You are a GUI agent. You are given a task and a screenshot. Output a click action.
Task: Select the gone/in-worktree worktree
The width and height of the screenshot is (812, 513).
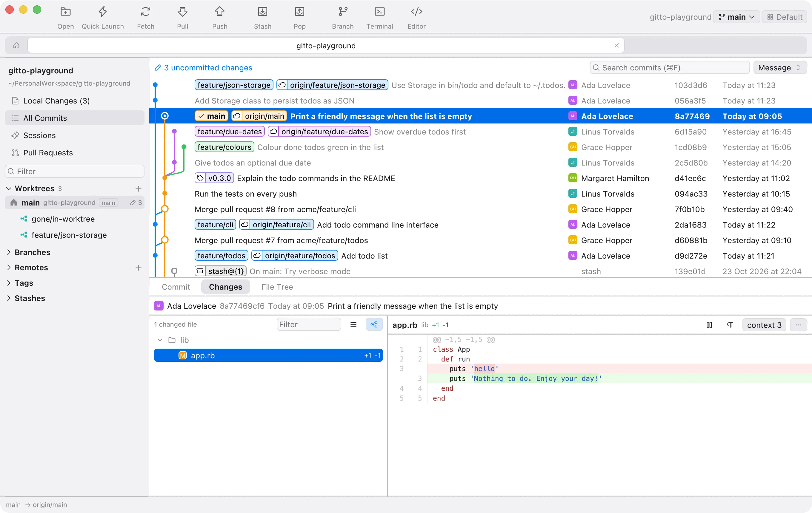coord(75,219)
